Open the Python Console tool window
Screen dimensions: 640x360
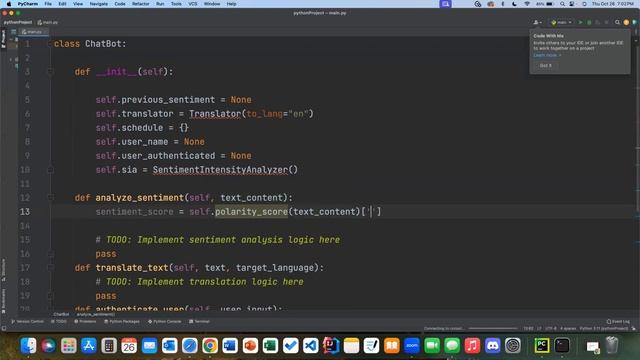click(164, 322)
